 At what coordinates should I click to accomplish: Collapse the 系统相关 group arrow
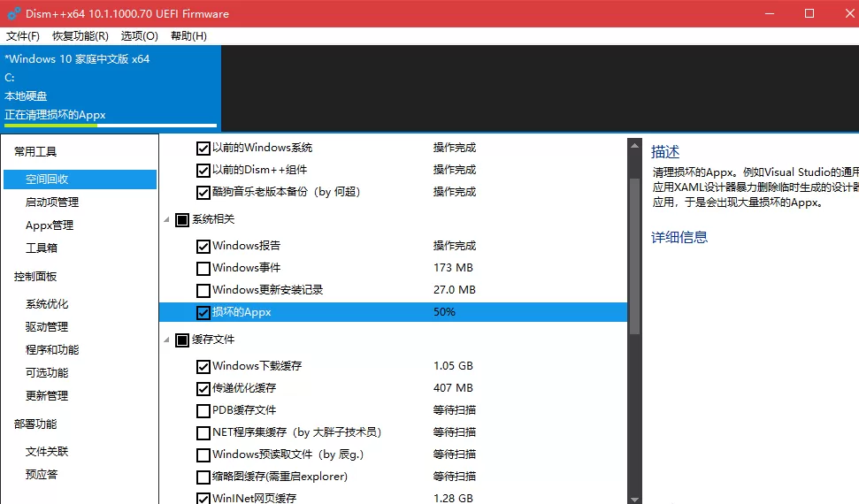click(166, 219)
